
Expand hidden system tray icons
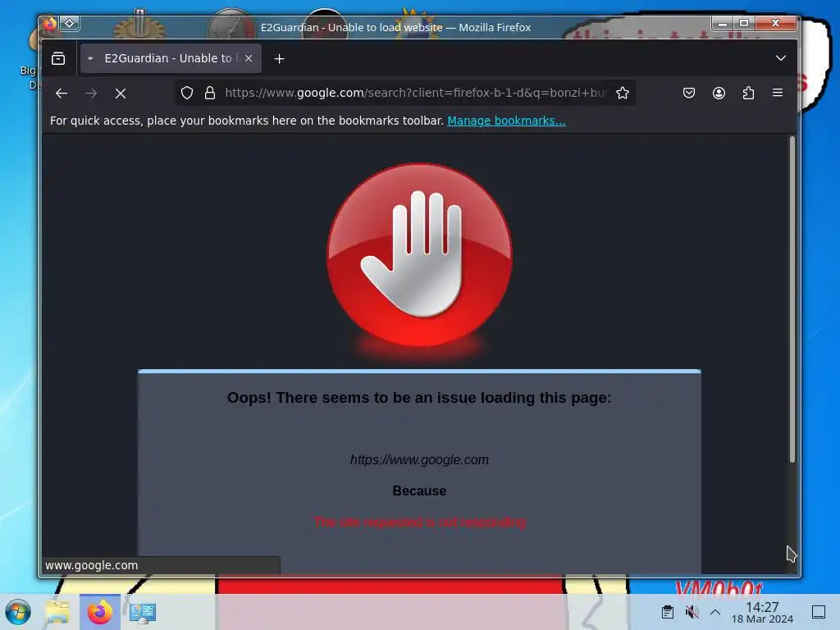(x=715, y=612)
